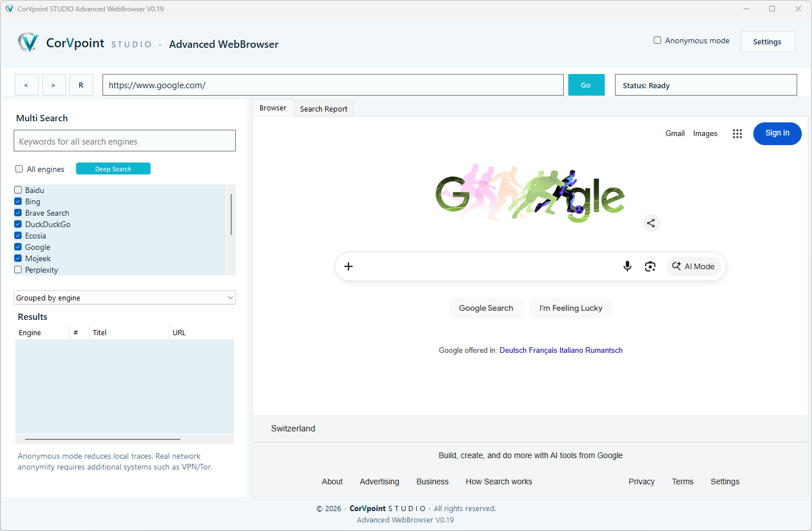Check the Baidu engine
The image size is (812, 531).
[x=18, y=190]
